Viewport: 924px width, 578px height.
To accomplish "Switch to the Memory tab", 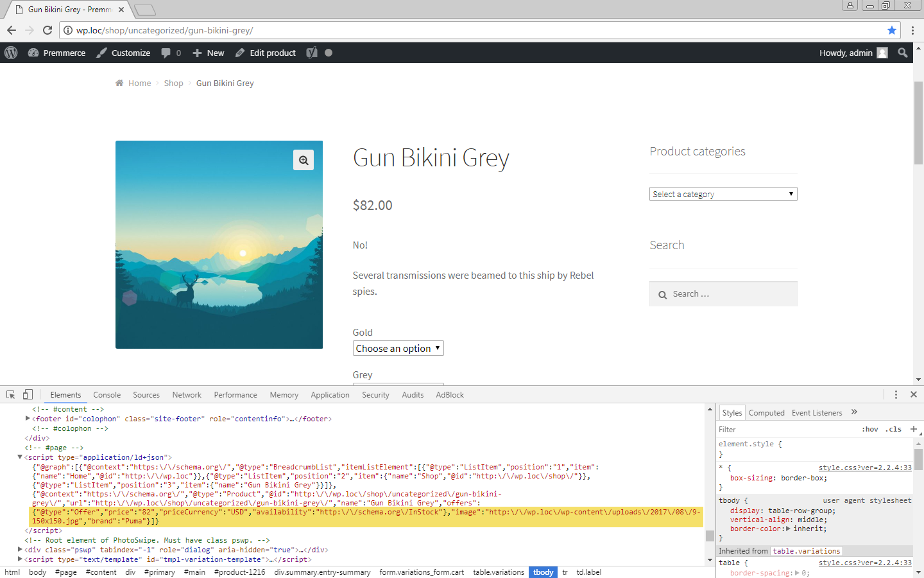I will click(x=284, y=395).
